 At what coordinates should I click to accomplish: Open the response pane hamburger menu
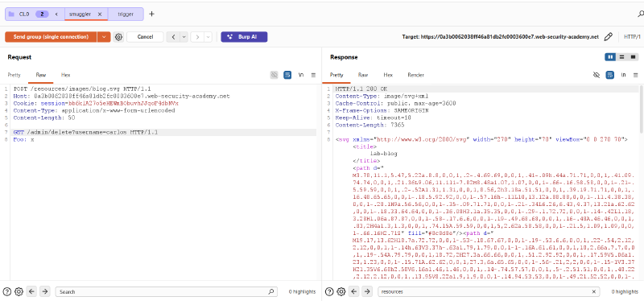coord(636,75)
